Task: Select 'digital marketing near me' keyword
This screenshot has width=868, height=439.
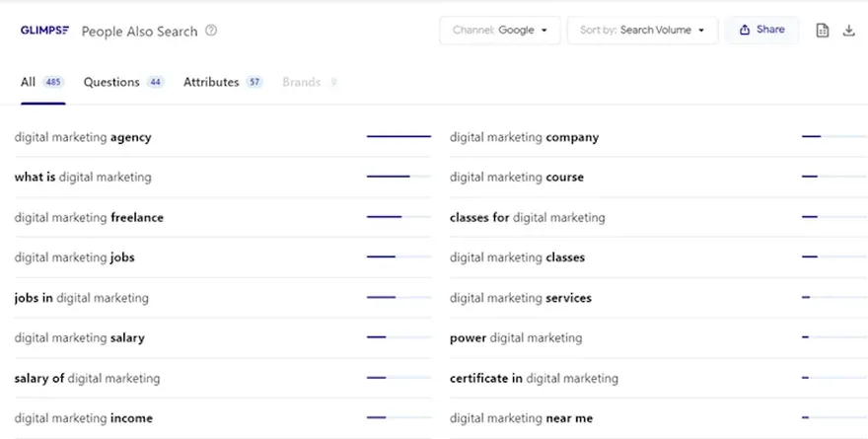Action: coord(522,418)
